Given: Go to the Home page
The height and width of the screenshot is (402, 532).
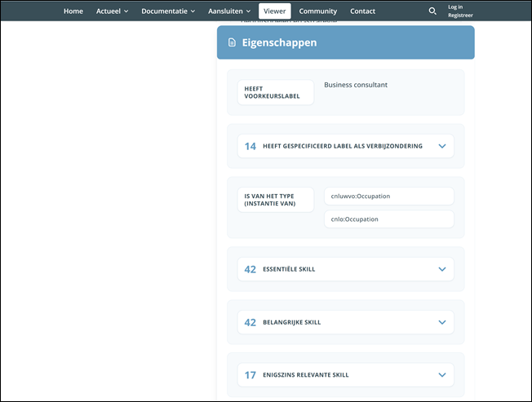Looking at the screenshot, I should pyautogui.click(x=73, y=11).
